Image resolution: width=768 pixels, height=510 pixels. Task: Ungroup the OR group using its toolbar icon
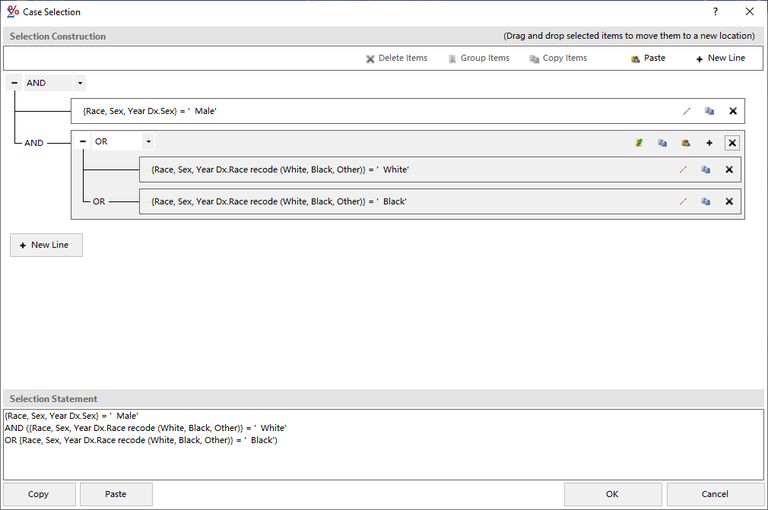(x=639, y=143)
